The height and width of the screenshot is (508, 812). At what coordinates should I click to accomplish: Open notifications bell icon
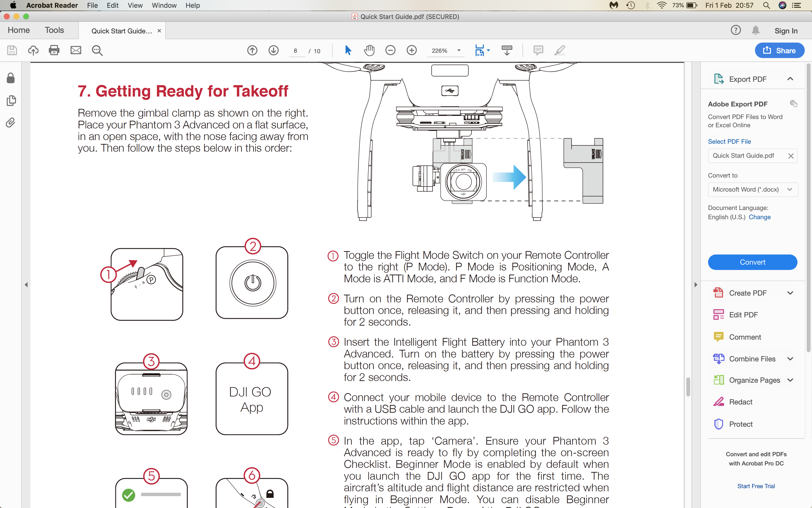pyautogui.click(x=756, y=30)
